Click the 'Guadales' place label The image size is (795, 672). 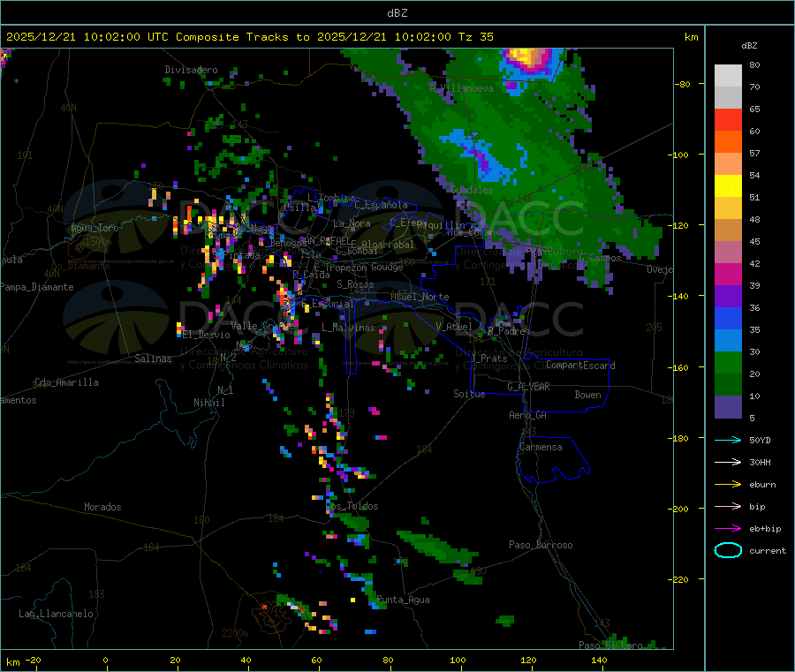(x=472, y=190)
